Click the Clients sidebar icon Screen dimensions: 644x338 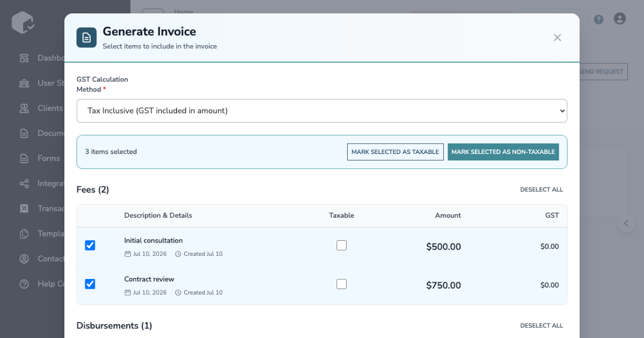click(24, 108)
